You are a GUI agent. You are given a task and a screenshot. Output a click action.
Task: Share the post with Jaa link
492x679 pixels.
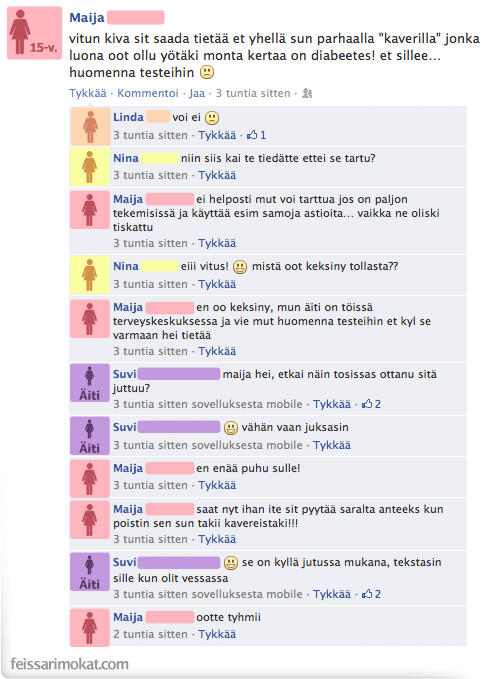[197, 93]
